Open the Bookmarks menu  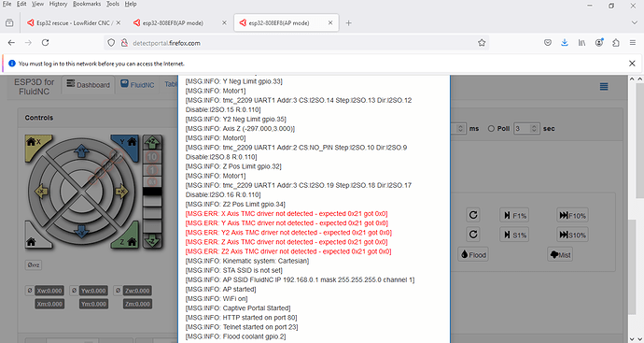tap(86, 4)
